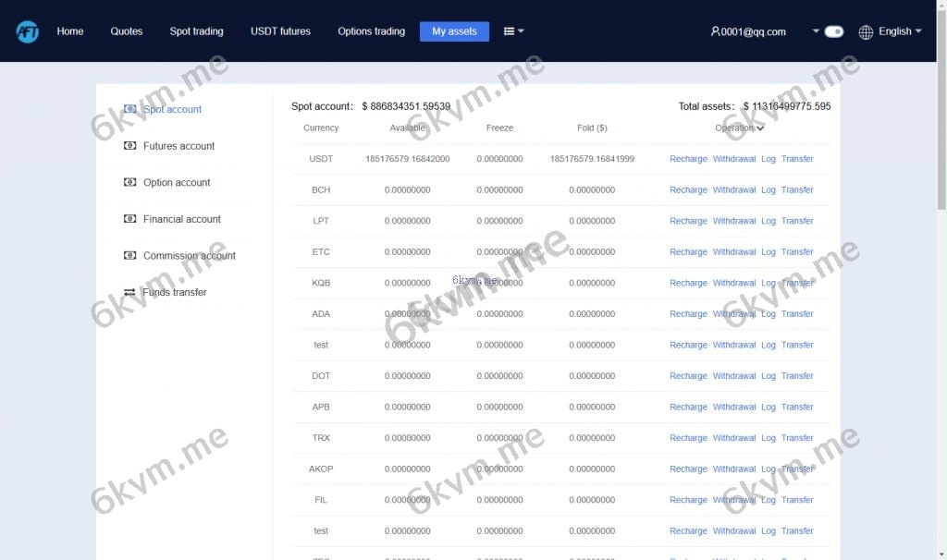Open the Spot trading menu

[x=196, y=31]
